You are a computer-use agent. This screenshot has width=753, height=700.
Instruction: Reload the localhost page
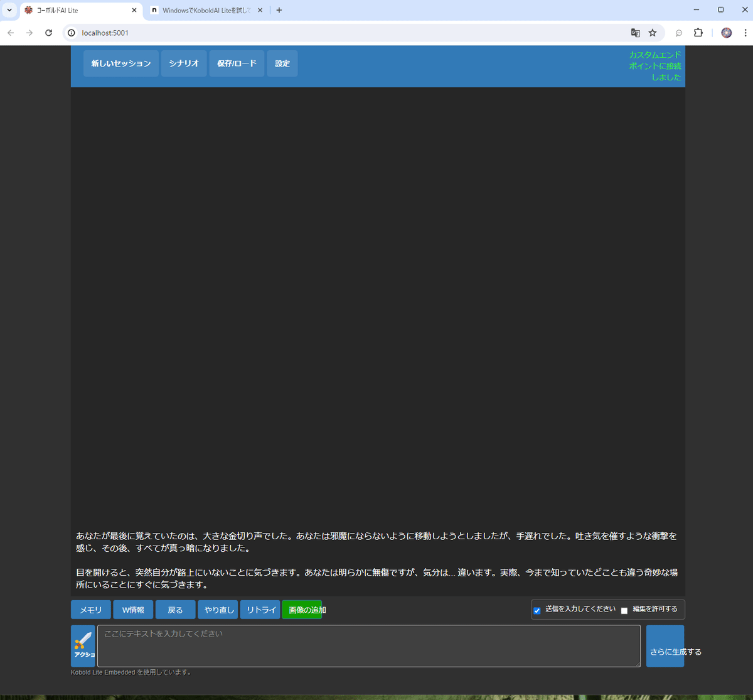pos(49,33)
